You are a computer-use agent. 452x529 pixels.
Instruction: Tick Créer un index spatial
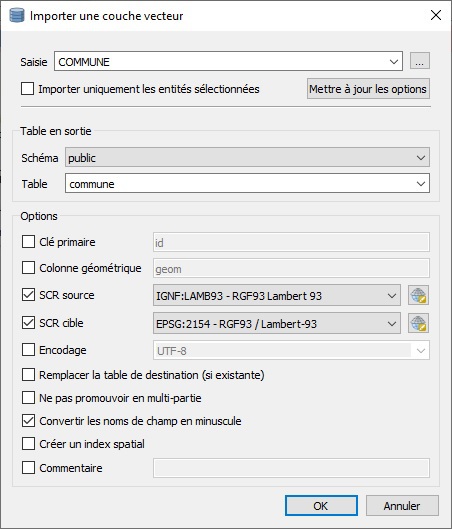[x=28, y=444]
